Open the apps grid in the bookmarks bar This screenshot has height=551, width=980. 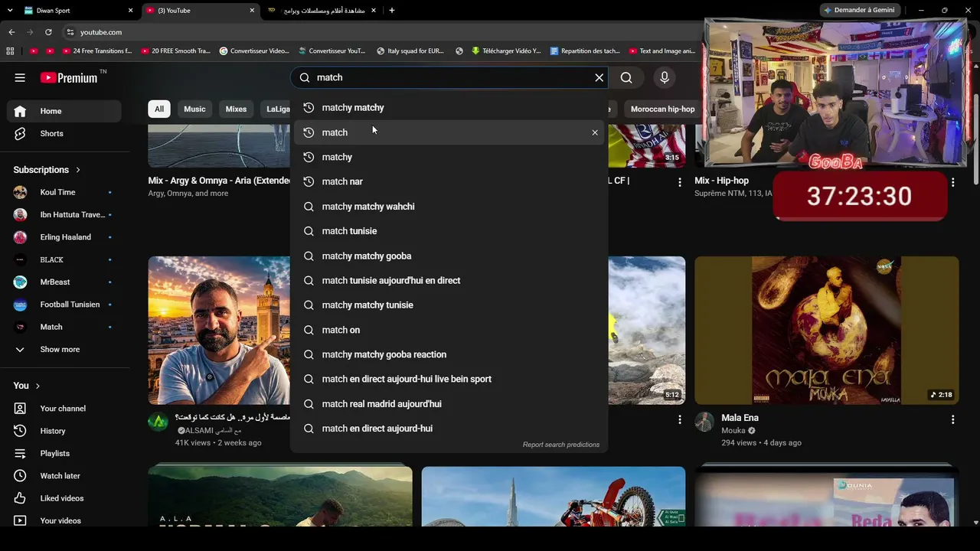click(x=10, y=51)
